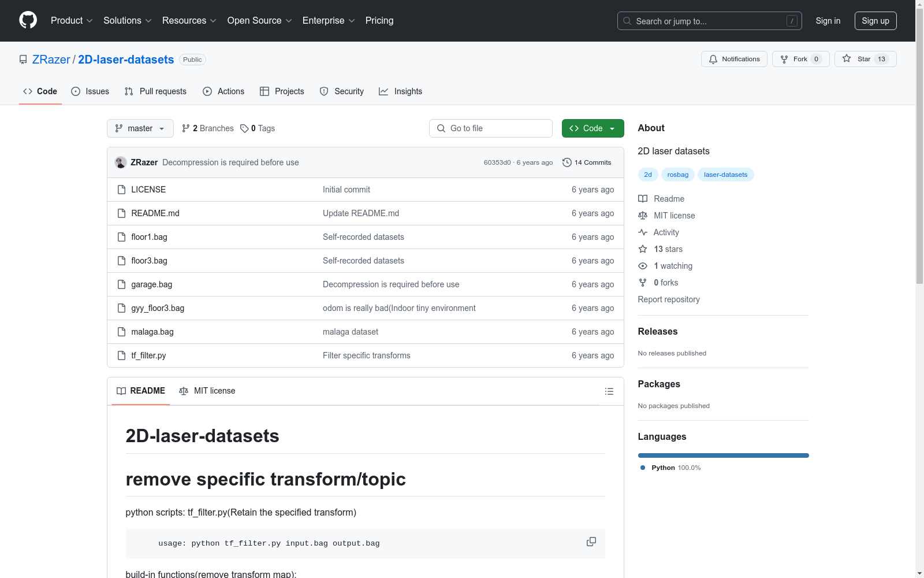
Task: Open the 2d topic tag
Action: click(x=648, y=175)
